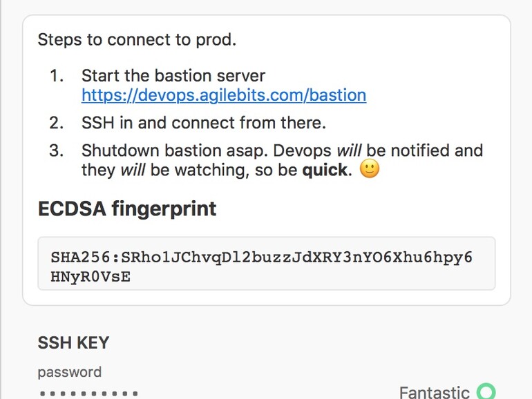Click 'SSH in and connect from there' step
Screen dimensions: 532x399
coord(203,124)
